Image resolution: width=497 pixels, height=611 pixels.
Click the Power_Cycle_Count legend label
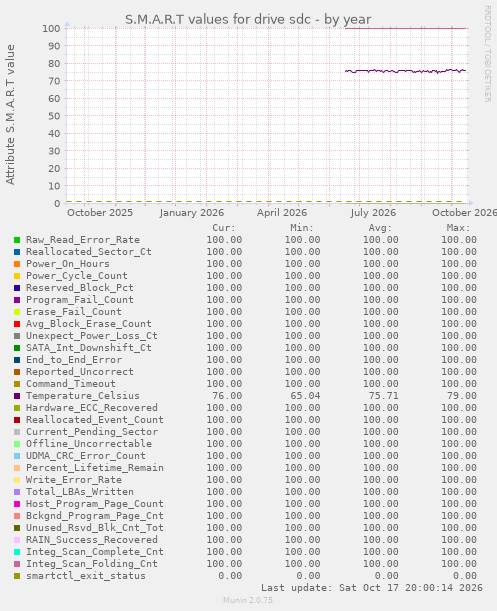(x=77, y=276)
